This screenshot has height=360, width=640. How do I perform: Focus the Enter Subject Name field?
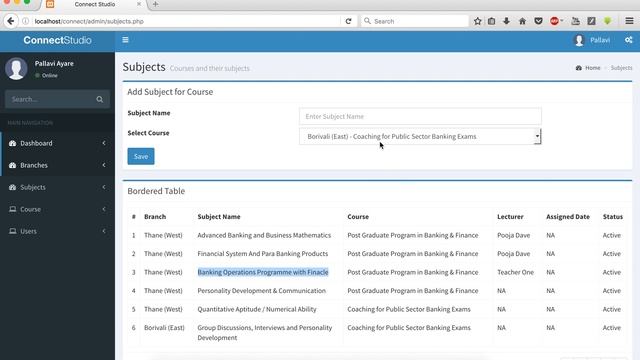[x=420, y=116]
